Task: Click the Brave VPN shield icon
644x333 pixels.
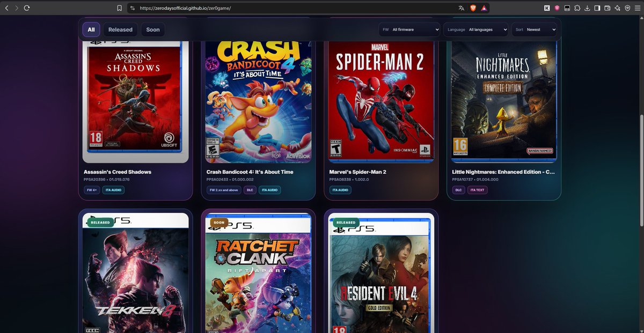Action: [627, 8]
